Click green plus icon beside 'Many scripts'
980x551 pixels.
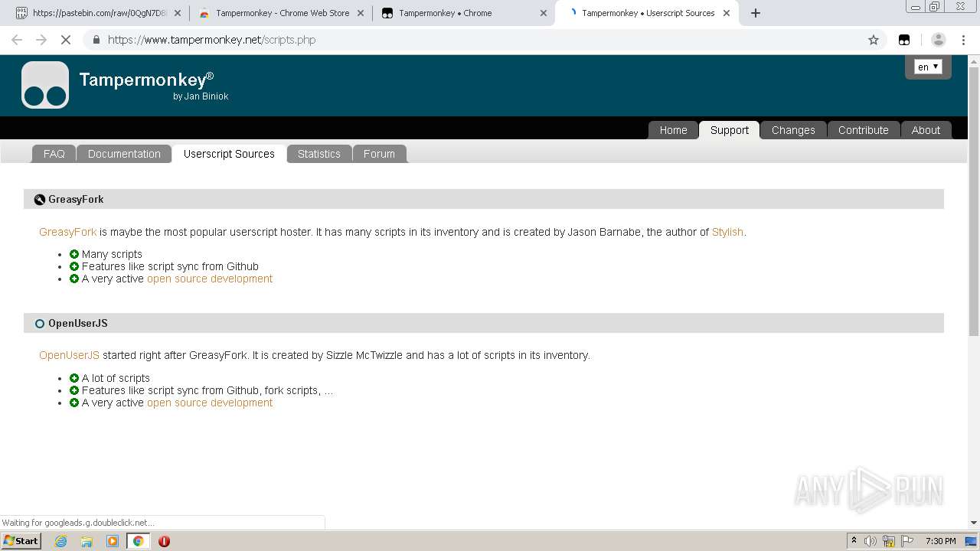74,254
